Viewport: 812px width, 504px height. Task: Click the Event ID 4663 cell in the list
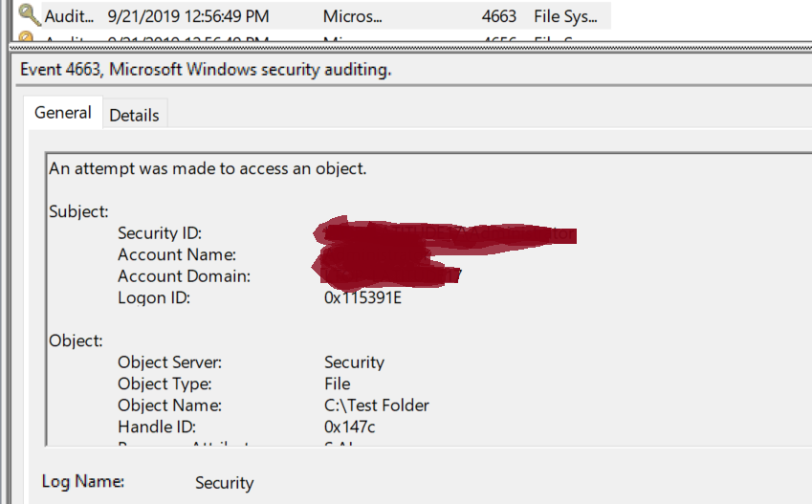coord(498,16)
